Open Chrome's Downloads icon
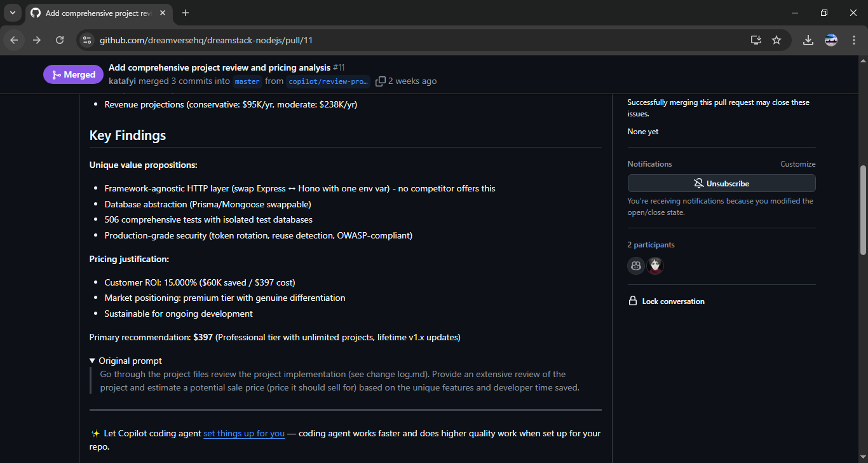The width and height of the screenshot is (868, 463). (x=808, y=39)
